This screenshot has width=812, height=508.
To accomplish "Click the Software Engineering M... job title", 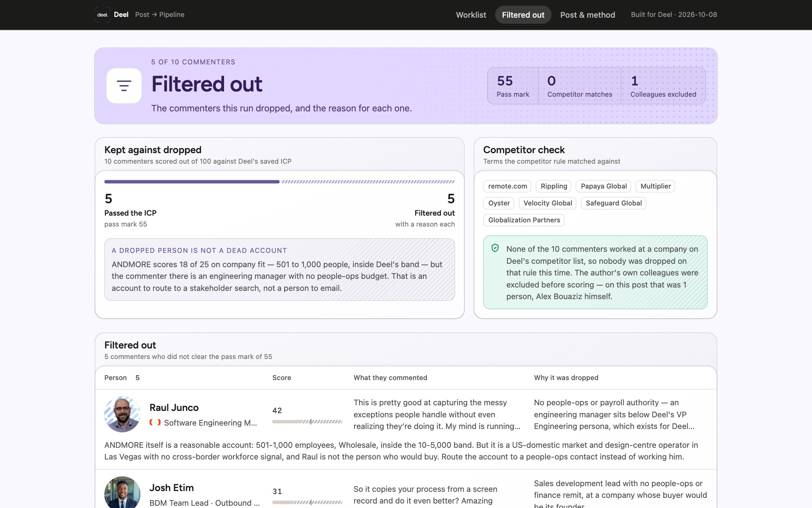I will (x=211, y=423).
